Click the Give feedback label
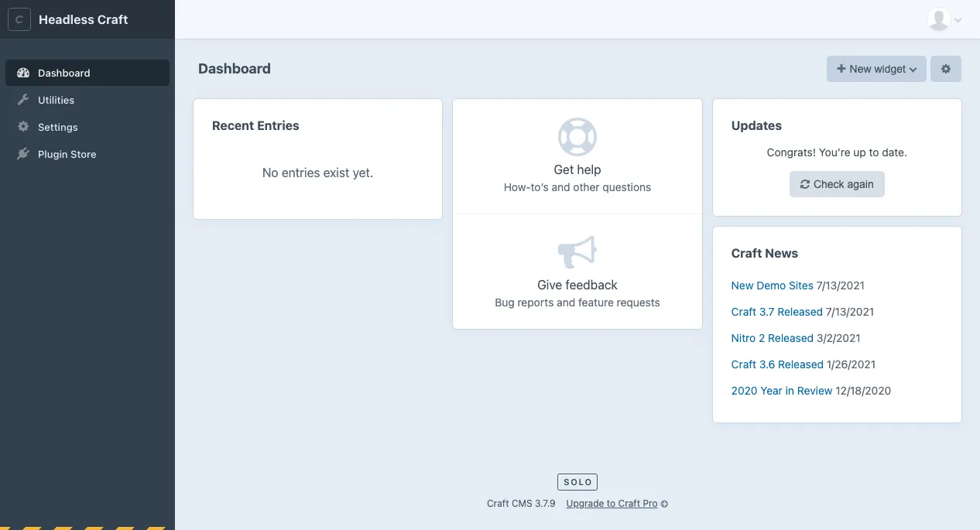The height and width of the screenshot is (530, 980). click(x=577, y=285)
